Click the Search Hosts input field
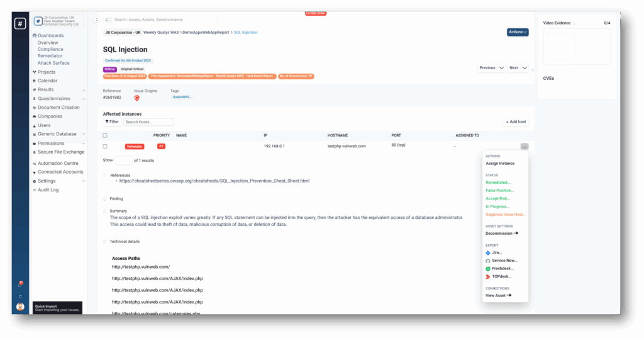 (148, 122)
